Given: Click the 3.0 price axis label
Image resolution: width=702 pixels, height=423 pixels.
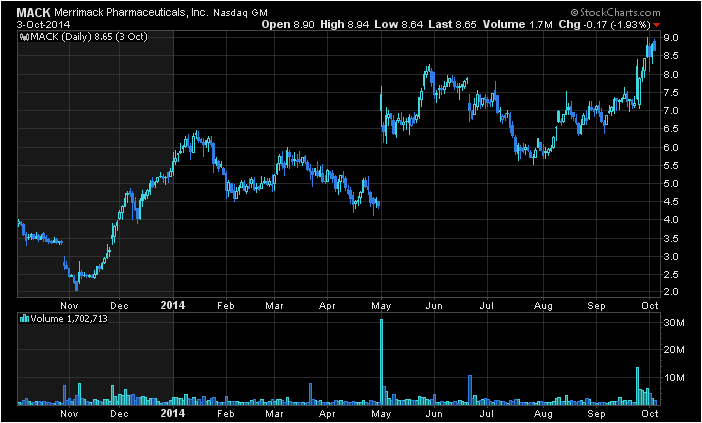Looking at the screenshot, I should click(672, 256).
